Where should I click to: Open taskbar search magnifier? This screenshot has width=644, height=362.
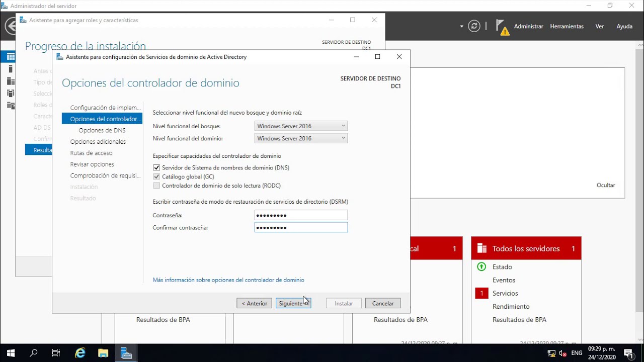tap(34, 353)
